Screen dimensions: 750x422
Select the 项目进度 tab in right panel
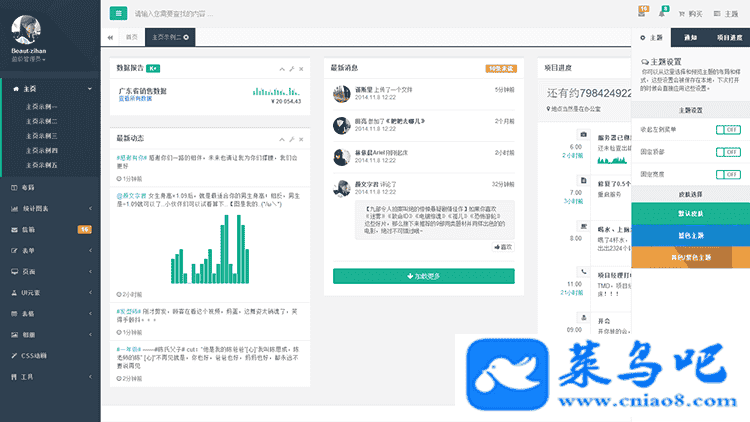[x=729, y=37]
